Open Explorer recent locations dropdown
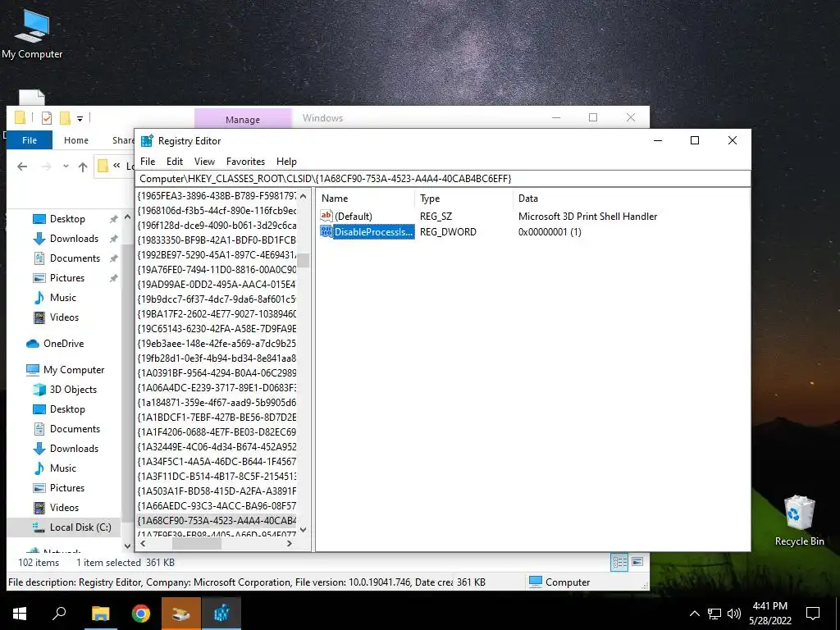The height and width of the screenshot is (630, 840). pyautogui.click(x=66, y=167)
